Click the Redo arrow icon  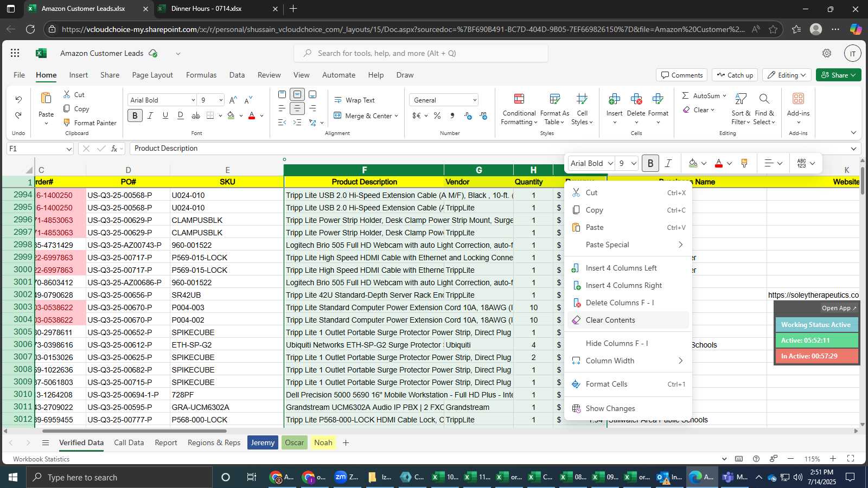pos(18,115)
